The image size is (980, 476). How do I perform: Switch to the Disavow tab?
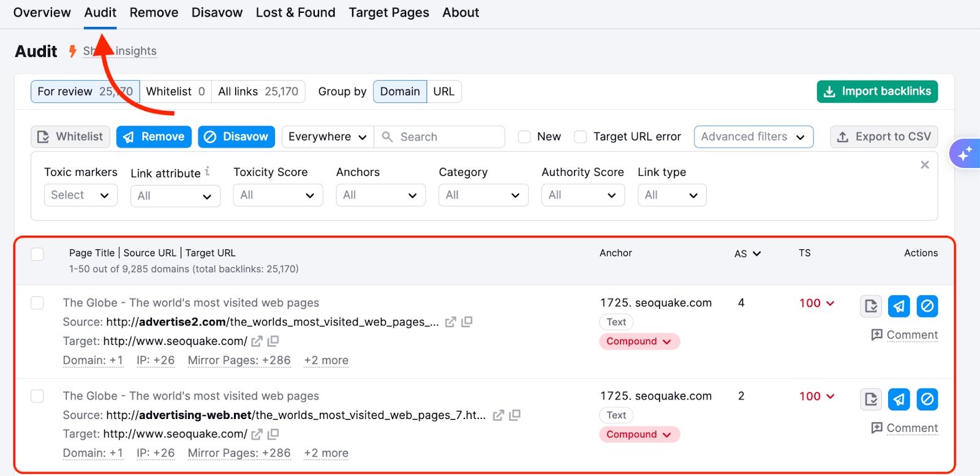217,13
